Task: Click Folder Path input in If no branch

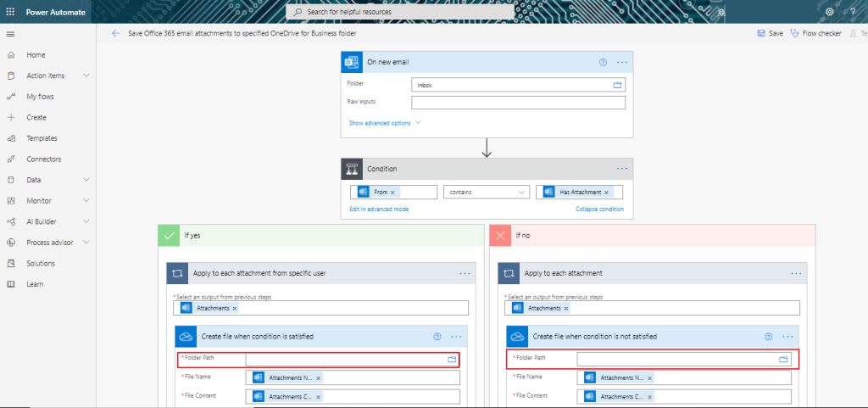Action: coord(684,360)
